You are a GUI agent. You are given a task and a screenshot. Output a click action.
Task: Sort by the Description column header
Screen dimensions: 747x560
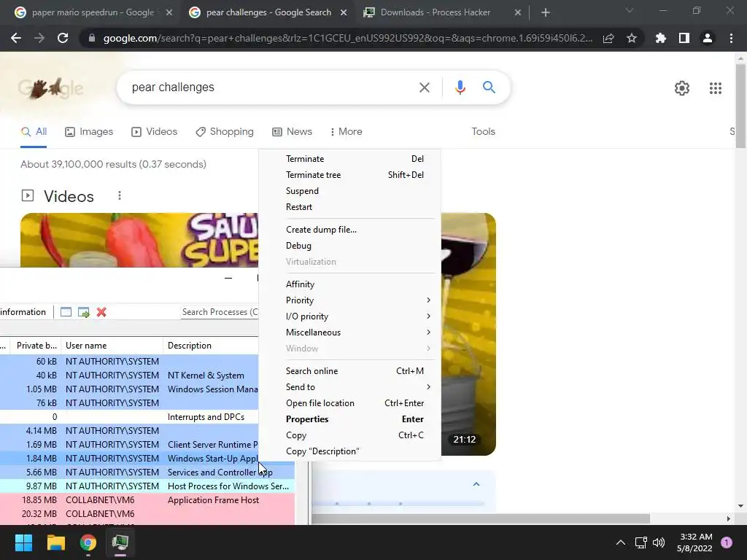coord(211,346)
